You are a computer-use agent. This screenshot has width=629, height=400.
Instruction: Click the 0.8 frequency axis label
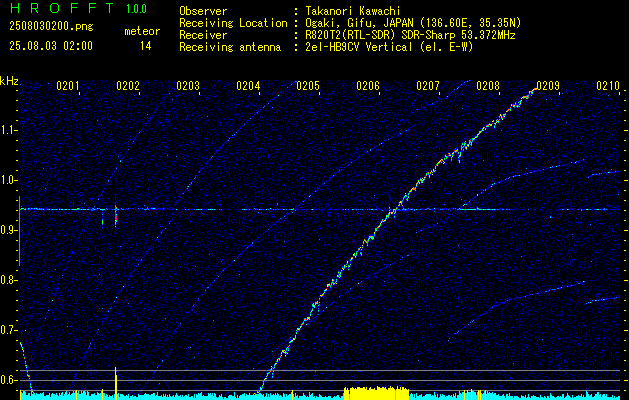coord(9,280)
